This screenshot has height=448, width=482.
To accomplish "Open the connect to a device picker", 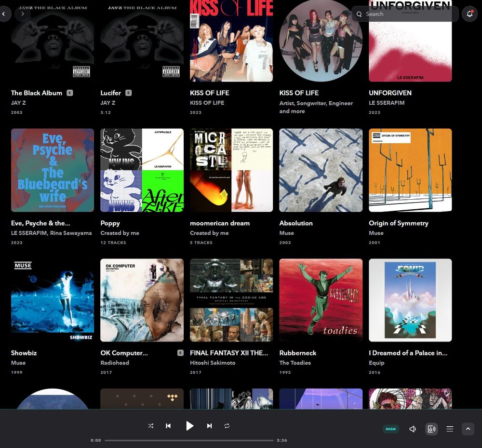I will coord(431,429).
